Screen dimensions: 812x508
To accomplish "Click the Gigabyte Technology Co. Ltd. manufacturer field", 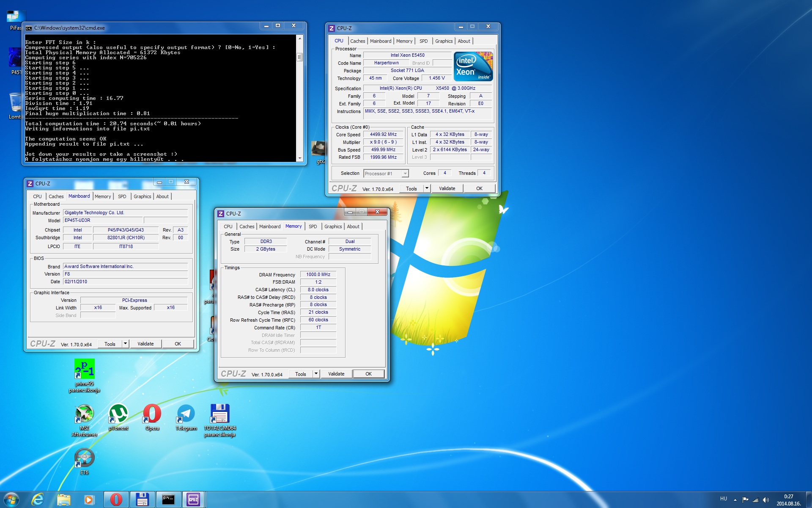I will (125, 213).
